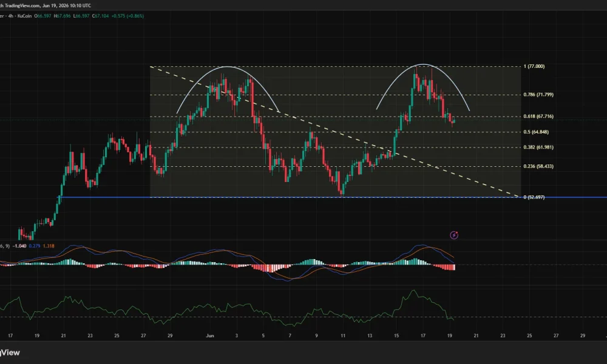Select the 0.5 (64.848) Fibonacci label
Image resolution: width=607 pixels, height=364 pixels.
pyautogui.click(x=536, y=132)
